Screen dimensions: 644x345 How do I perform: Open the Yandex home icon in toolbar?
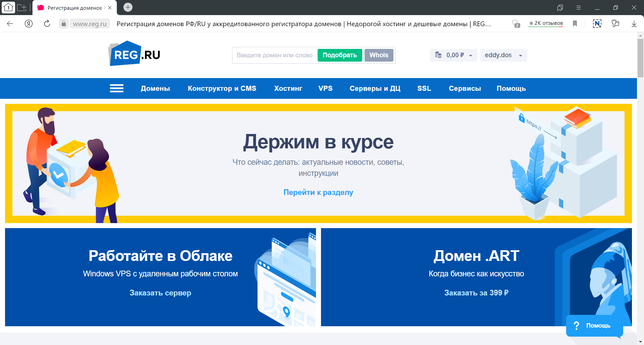(29, 23)
